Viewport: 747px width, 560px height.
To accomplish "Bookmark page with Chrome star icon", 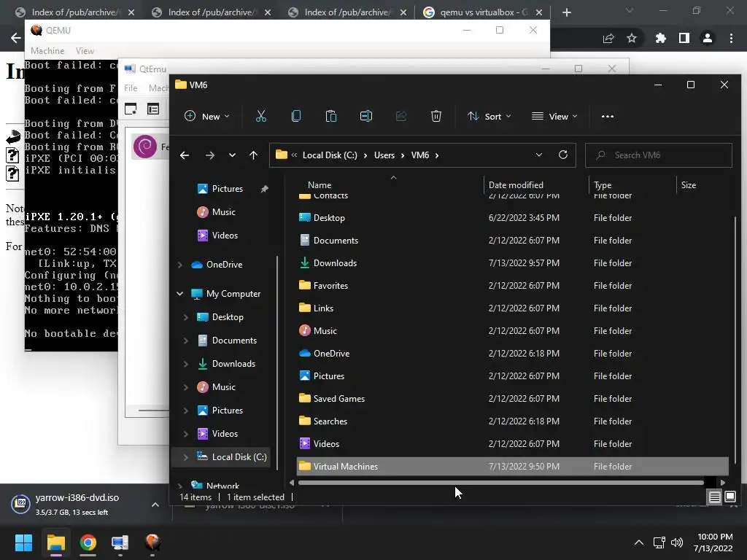I will coord(632,38).
